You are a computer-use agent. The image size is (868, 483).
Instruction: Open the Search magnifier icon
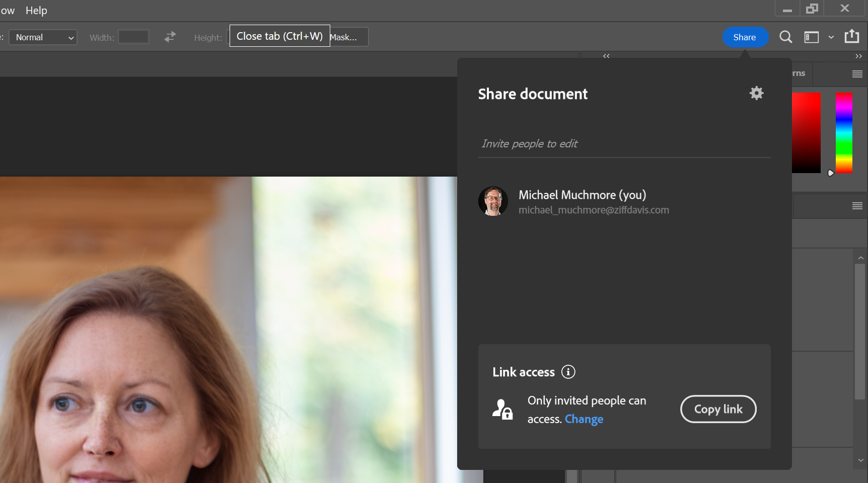pos(785,37)
